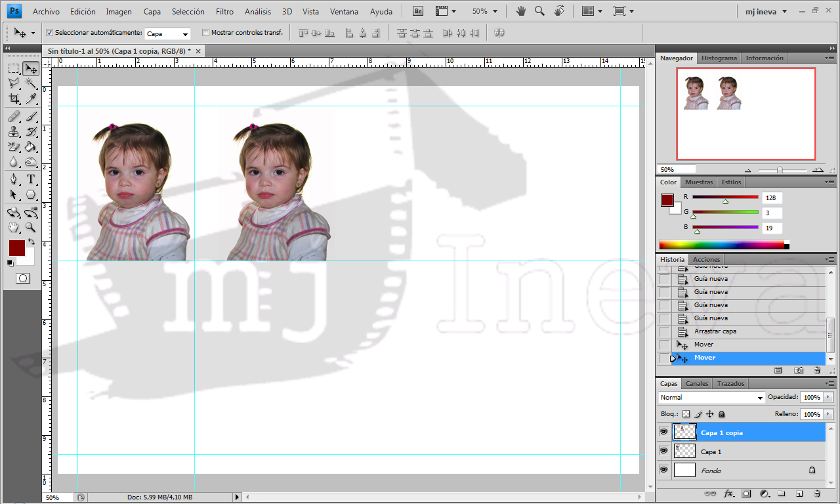Open the Archivo menu
Screen dimensions: 840x504
coord(46,12)
